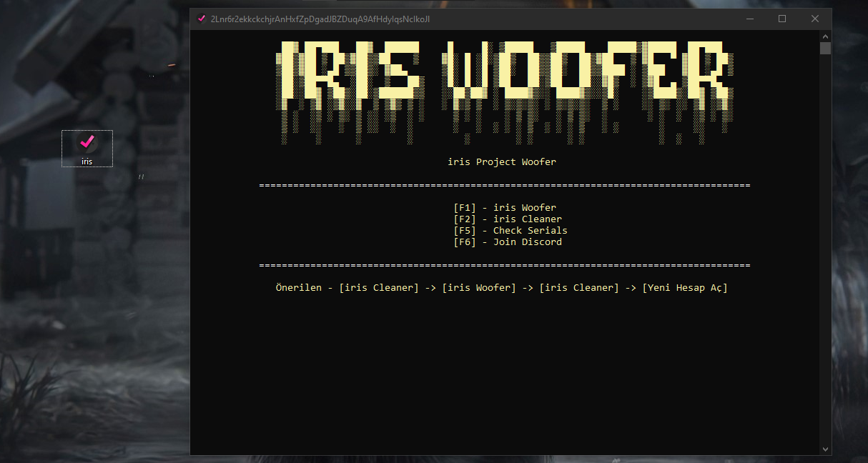Click the pink checkmark icon in title bar

click(202, 19)
